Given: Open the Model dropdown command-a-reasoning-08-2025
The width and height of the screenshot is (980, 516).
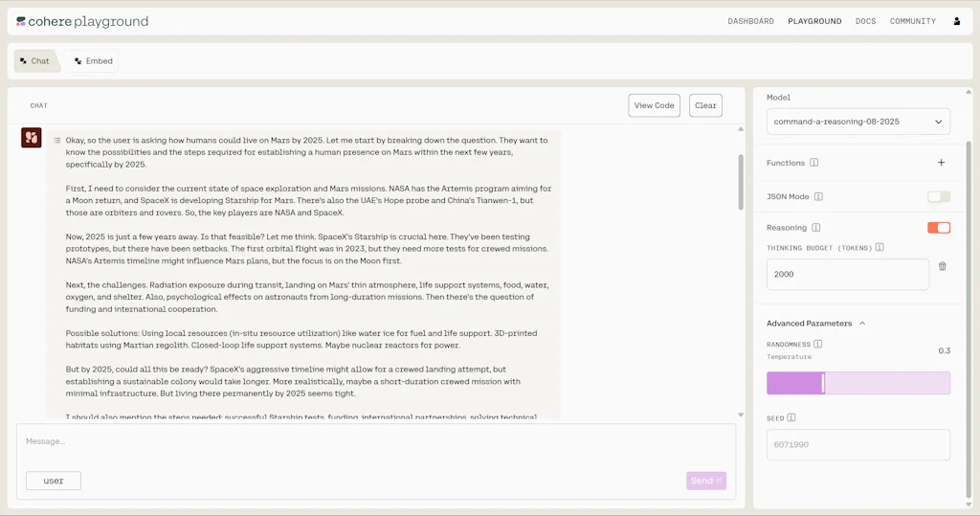Looking at the screenshot, I should click(858, 122).
